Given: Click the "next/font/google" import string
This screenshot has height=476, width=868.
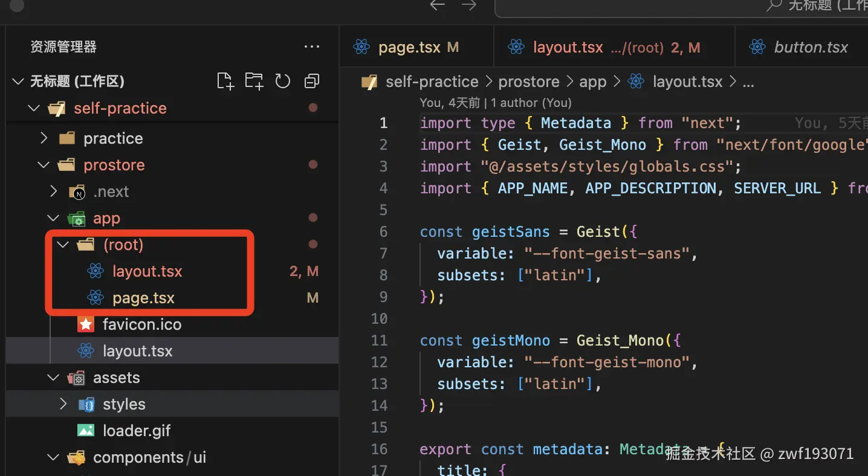Looking at the screenshot, I should [792, 145].
